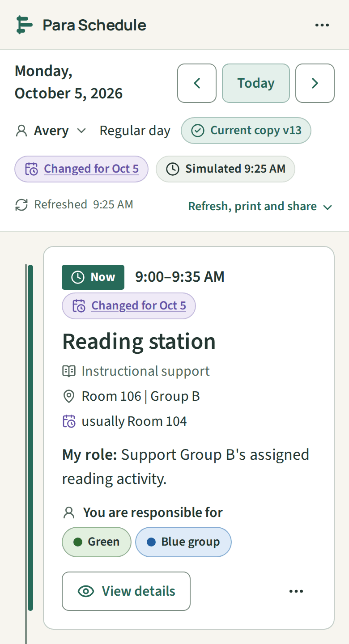Jump to Today

256,83
